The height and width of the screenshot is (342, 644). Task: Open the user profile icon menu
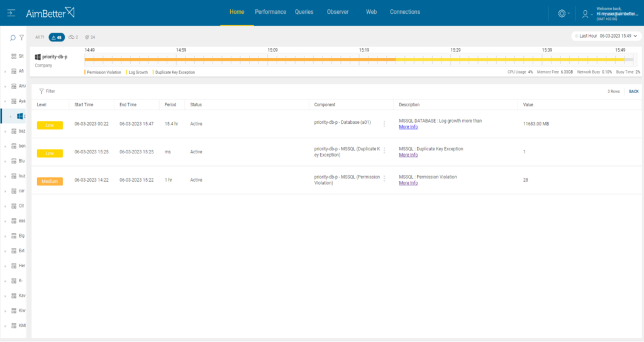586,14
